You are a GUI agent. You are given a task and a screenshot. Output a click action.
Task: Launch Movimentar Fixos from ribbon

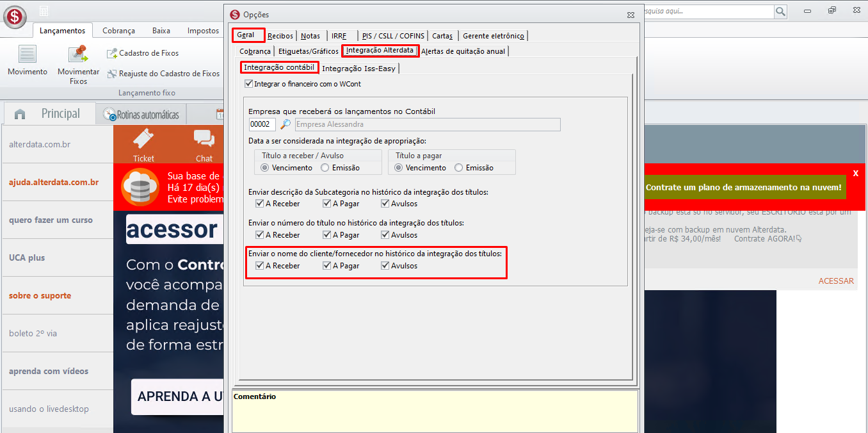[x=78, y=65]
